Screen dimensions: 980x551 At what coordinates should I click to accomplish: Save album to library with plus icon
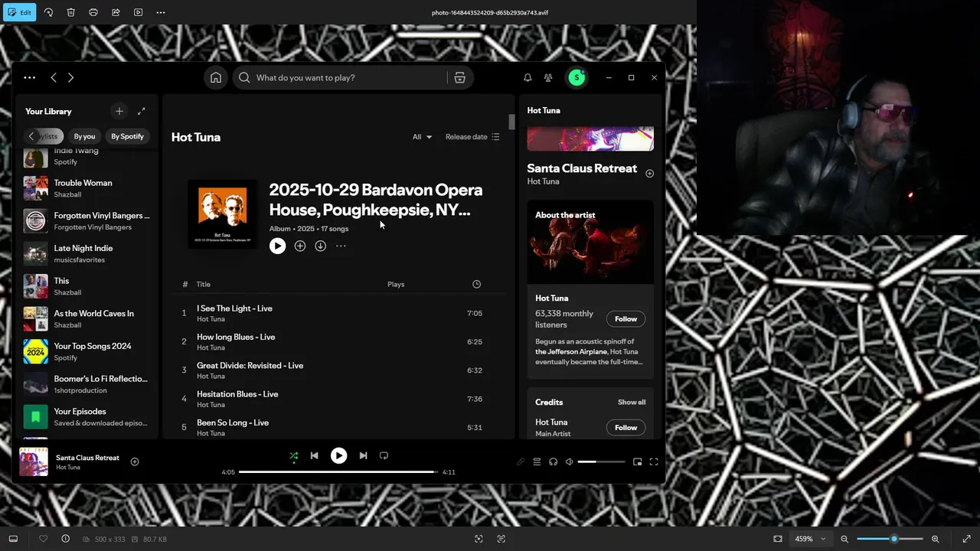[300, 246]
